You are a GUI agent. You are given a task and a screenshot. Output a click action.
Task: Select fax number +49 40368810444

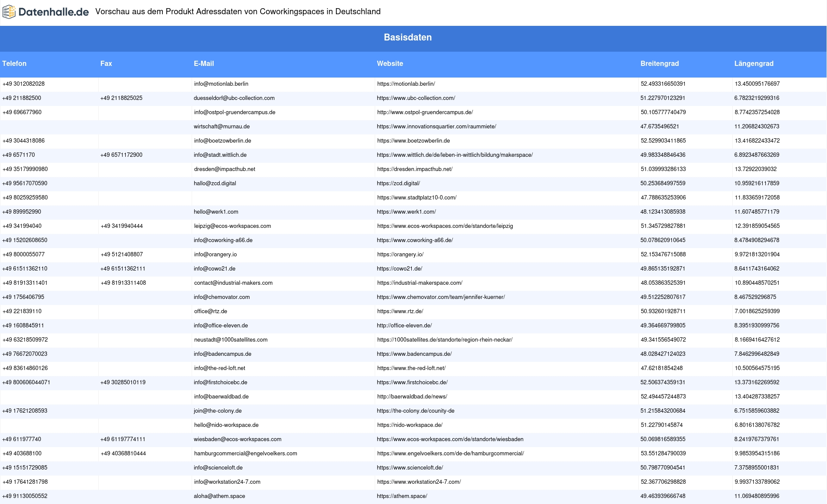pyautogui.click(x=123, y=454)
